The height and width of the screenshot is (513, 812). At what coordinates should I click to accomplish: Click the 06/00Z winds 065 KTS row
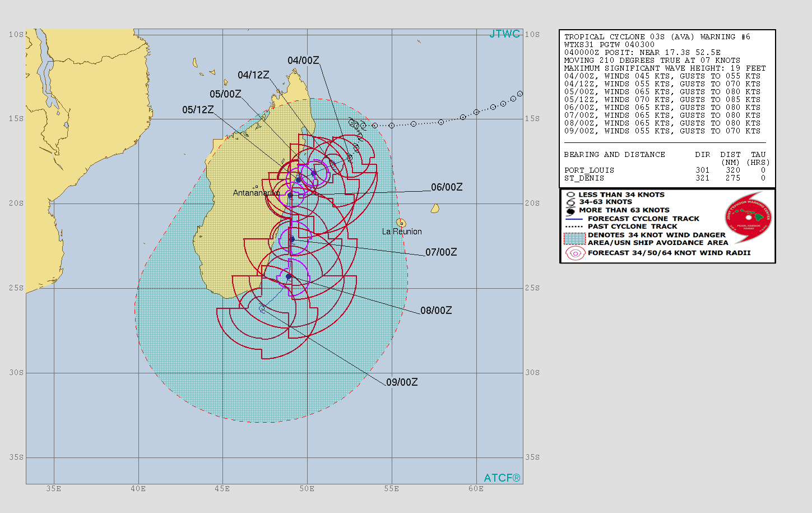(662, 108)
